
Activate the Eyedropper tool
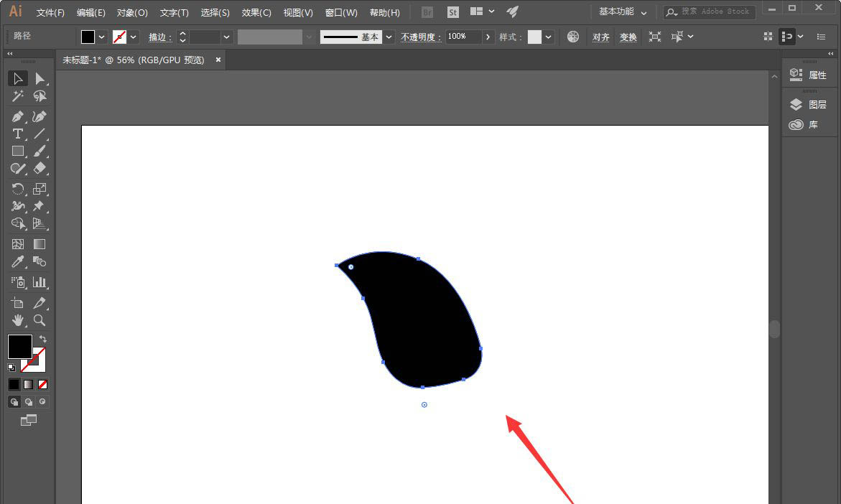click(18, 262)
